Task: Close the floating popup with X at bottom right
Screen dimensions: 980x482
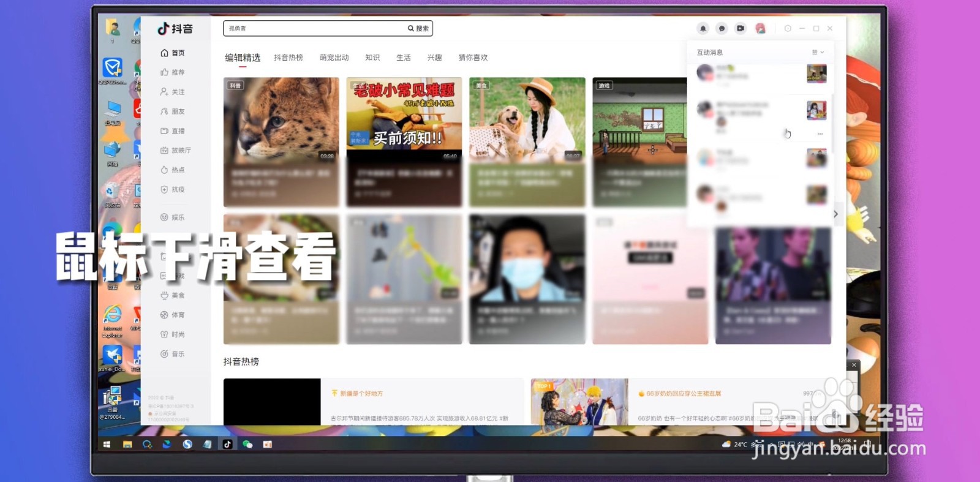Action: tap(854, 365)
